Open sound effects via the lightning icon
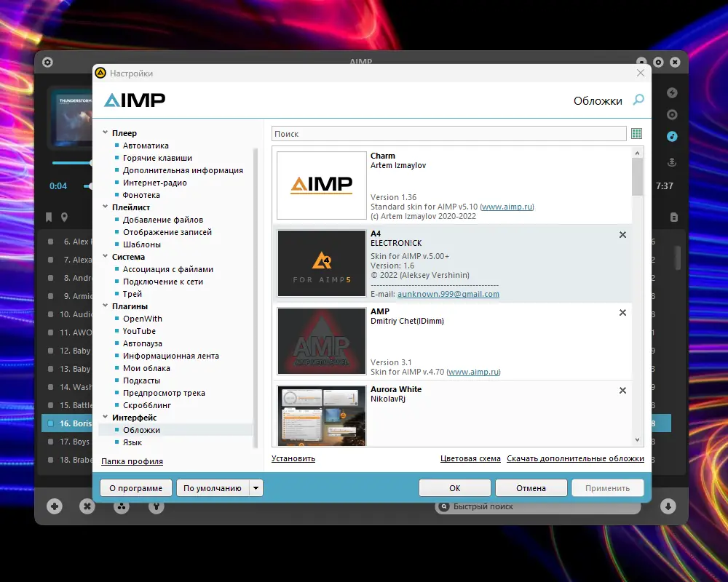 [672, 93]
